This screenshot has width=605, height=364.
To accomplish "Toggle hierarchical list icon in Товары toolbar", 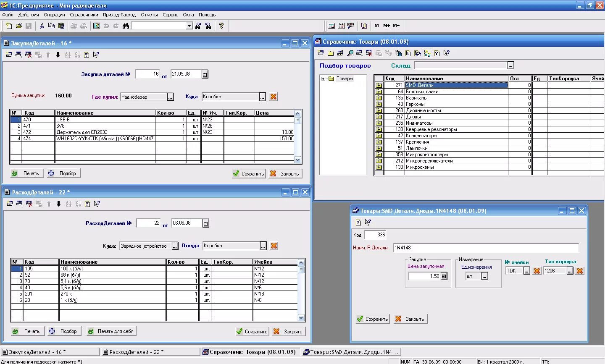I will pyautogui.click(x=427, y=53).
